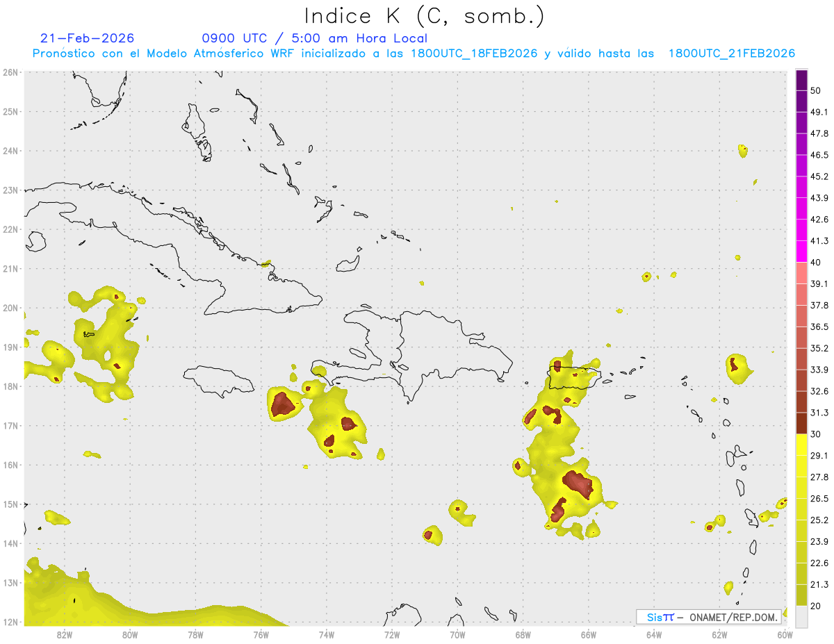834x644 pixels.
Task: Click the "1800UTC_18FEB2026" initialization time
Action: 475,53
